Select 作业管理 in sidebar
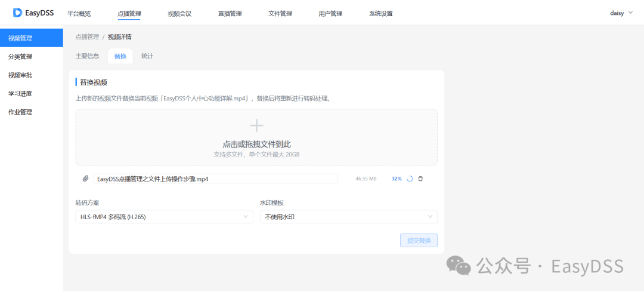The height and width of the screenshot is (292, 644). point(32,112)
